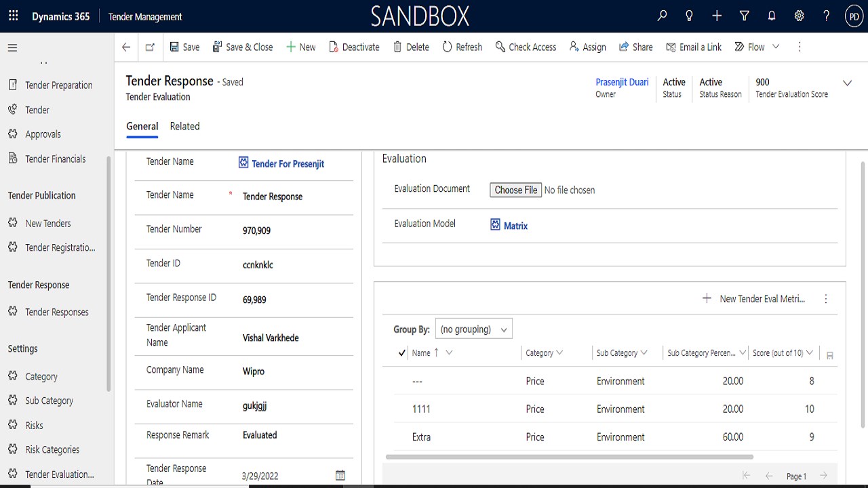Toggle the select all rows checkmark
868x488 pixels.
(x=401, y=352)
